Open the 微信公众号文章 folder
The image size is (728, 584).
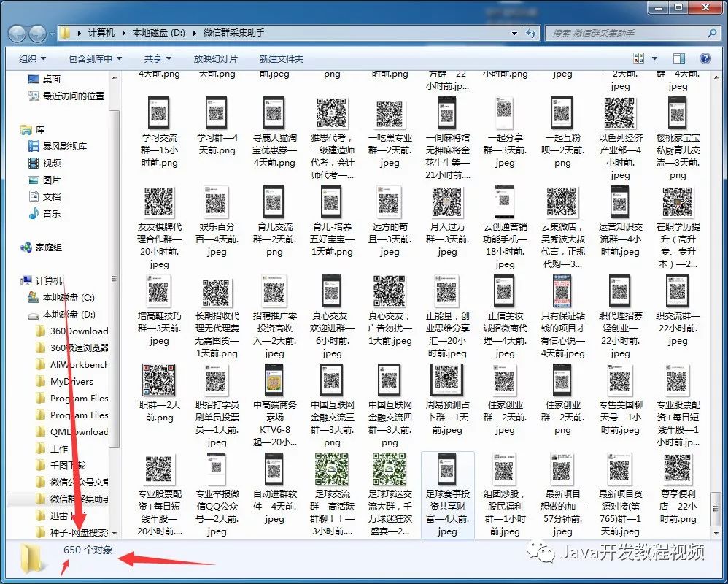coord(72,482)
